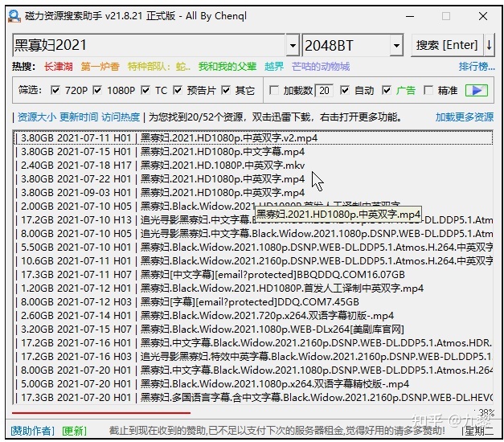
Task: Enable the 加载数 checkbox
Action: point(274,90)
